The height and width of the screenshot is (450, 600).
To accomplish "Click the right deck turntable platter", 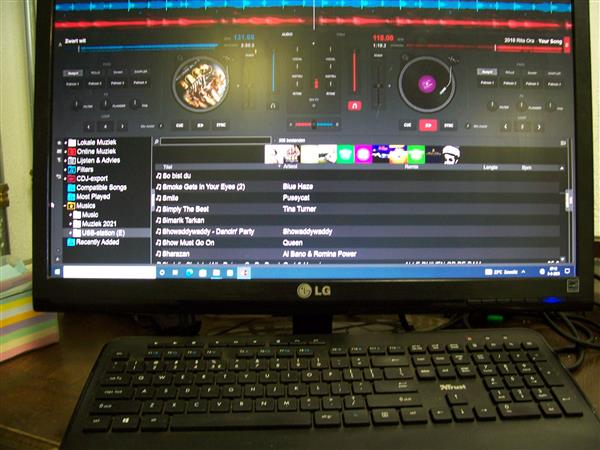I will click(x=426, y=84).
